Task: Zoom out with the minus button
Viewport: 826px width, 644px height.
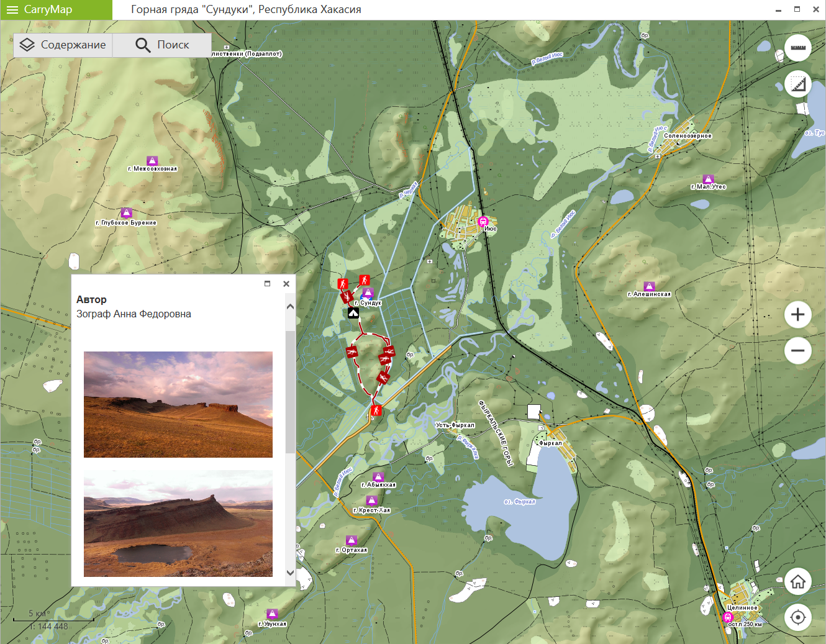Action: tap(798, 351)
